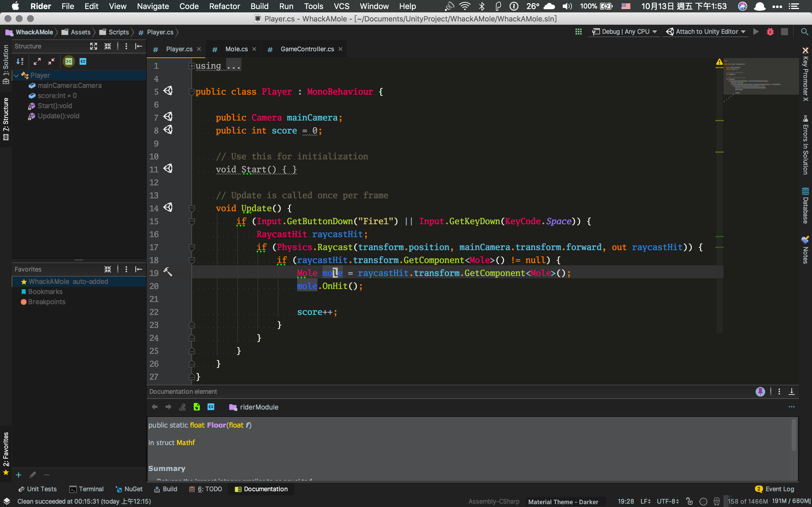
Task: Click the add plus icon in Favorites
Action: click(x=19, y=475)
